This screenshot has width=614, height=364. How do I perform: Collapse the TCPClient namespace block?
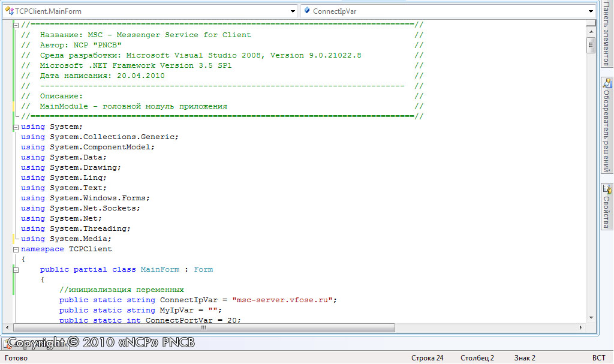(x=16, y=249)
